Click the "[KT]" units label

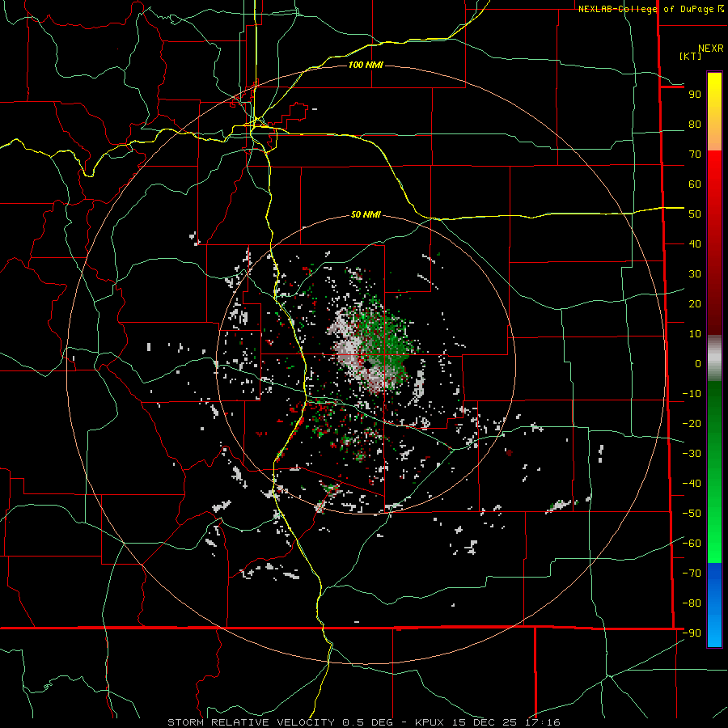coord(691,56)
